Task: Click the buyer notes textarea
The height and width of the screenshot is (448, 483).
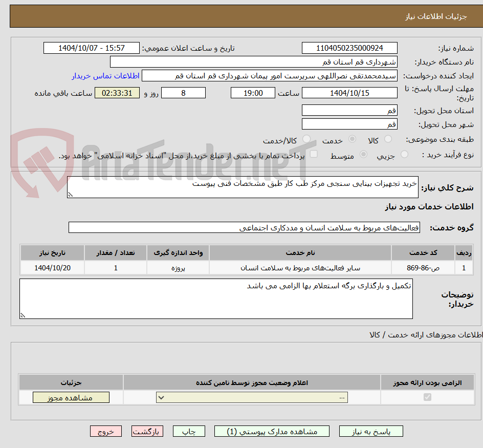Action: click(x=216, y=299)
